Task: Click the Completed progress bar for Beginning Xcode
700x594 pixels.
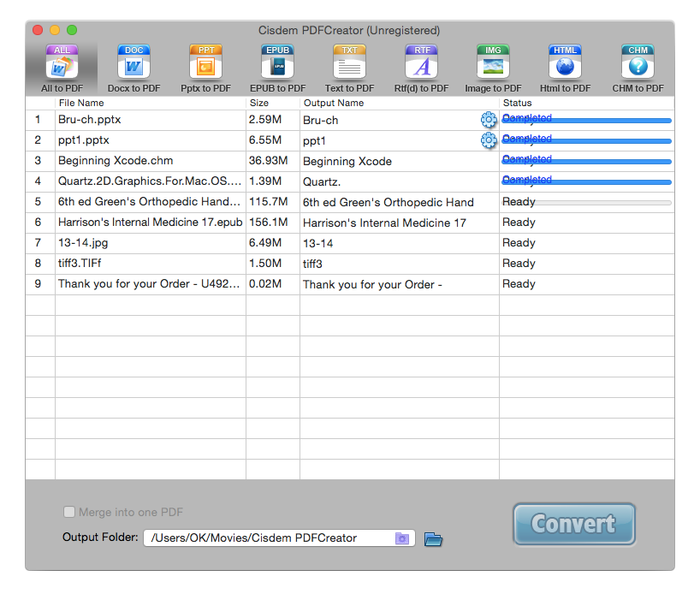Action: [x=586, y=161]
